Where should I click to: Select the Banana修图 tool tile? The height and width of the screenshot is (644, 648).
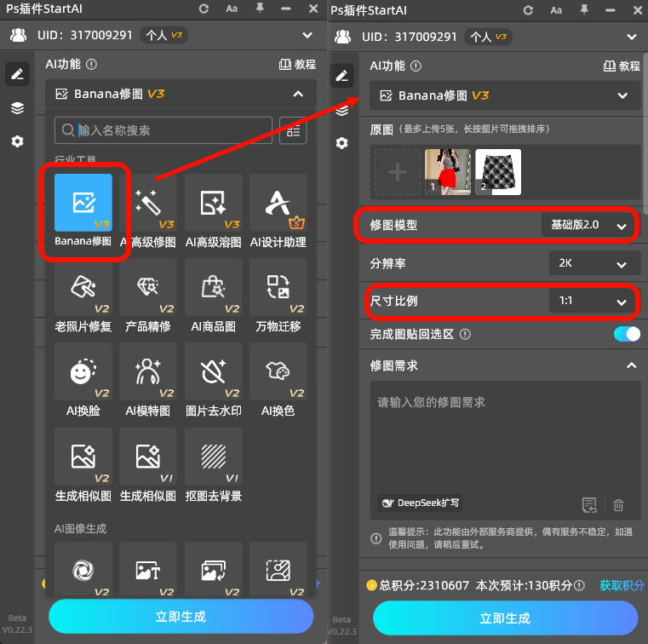[x=83, y=203]
